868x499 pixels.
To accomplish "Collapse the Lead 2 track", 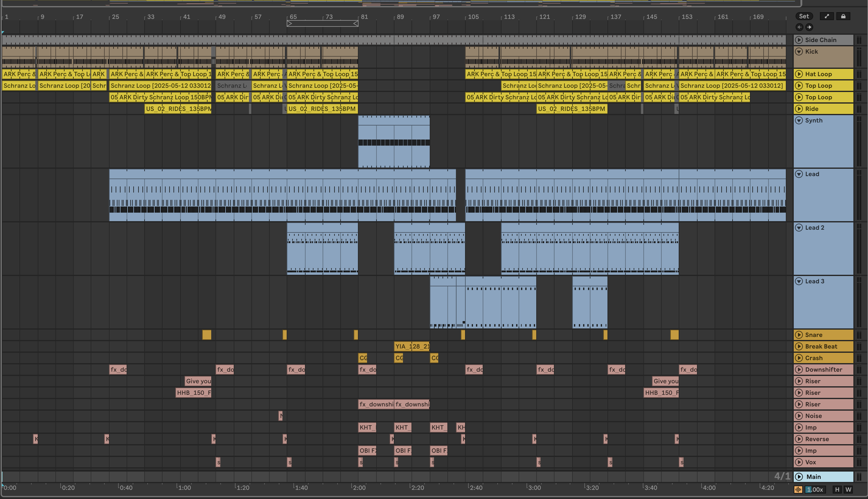I will 799,228.
